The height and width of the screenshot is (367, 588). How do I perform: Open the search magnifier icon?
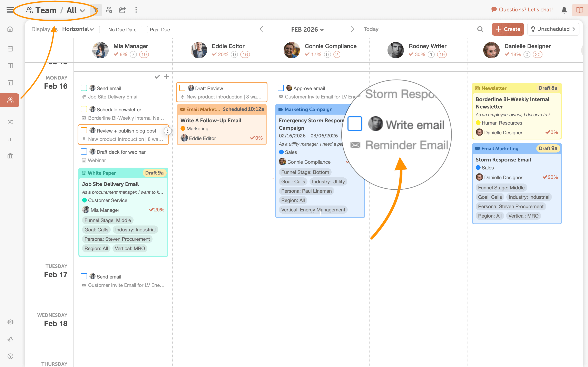(480, 29)
